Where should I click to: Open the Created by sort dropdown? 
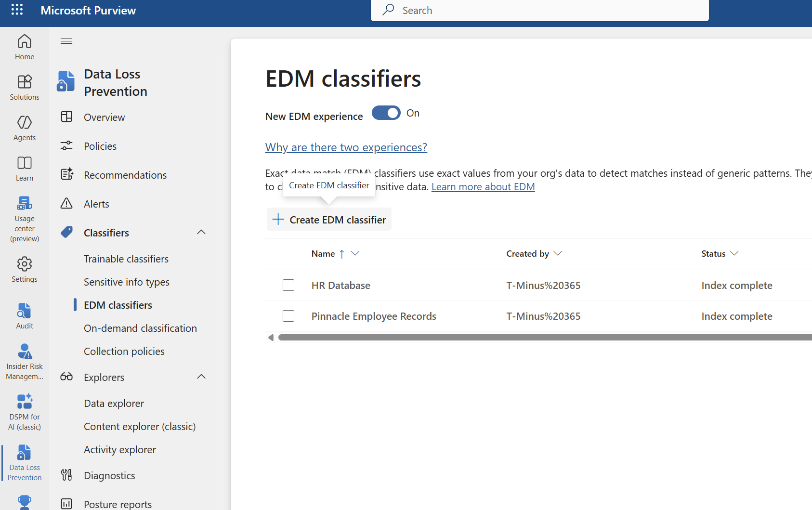558,253
